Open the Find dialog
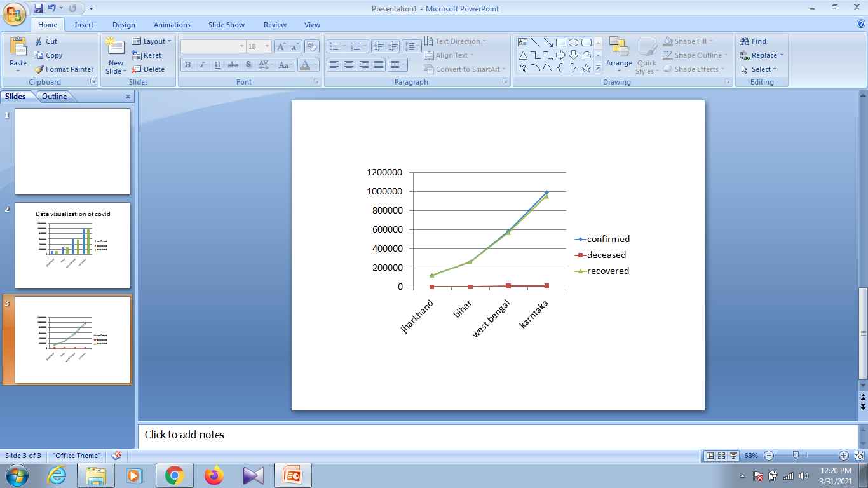 [x=753, y=41]
